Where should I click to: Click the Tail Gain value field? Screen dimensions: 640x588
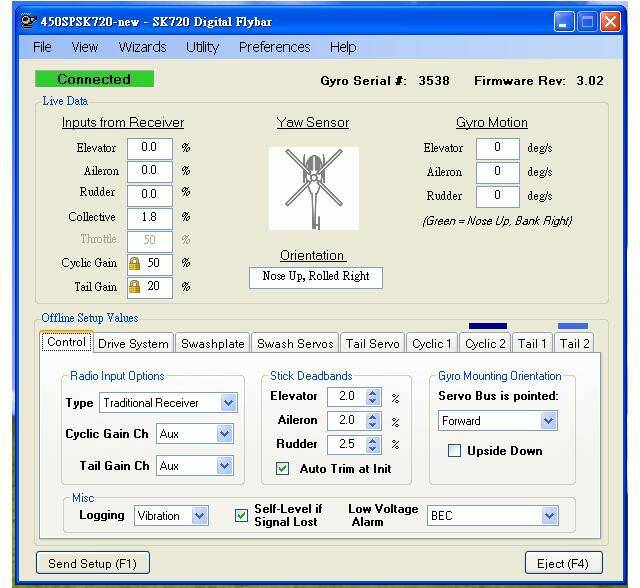(149, 287)
